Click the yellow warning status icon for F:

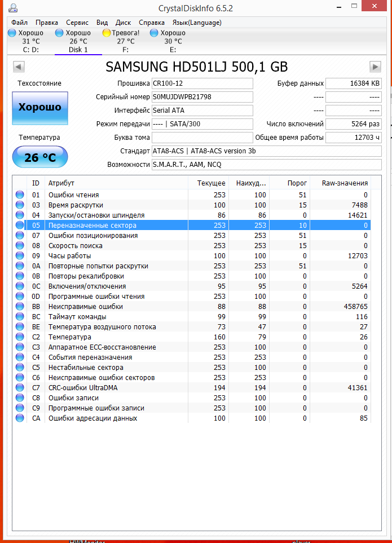tap(106, 33)
